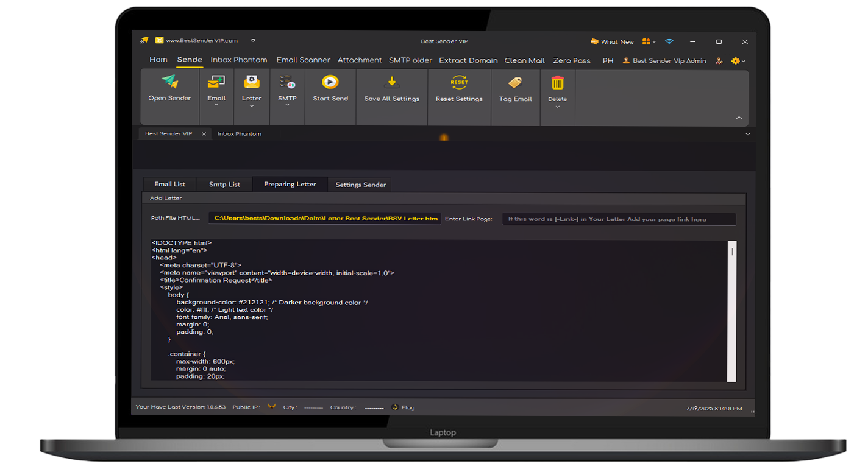Open the SMTP older ribbon tab

pyautogui.click(x=410, y=60)
